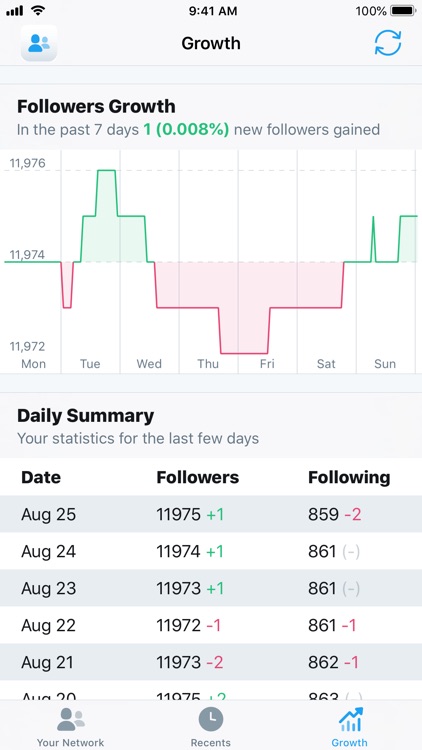
Task: Tap the refresh arrows icon
Action: coord(388,43)
